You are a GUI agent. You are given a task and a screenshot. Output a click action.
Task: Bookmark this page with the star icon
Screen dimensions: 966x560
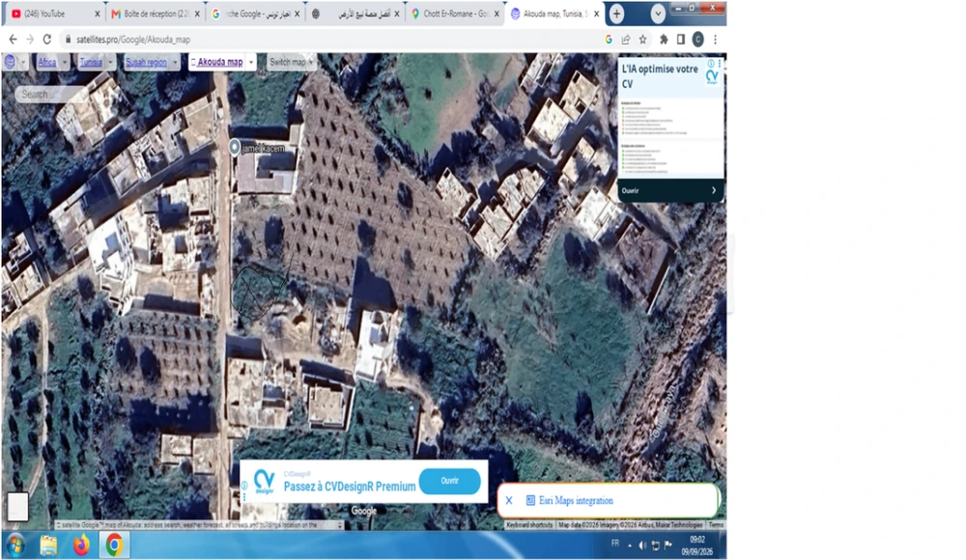pos(642,40)
